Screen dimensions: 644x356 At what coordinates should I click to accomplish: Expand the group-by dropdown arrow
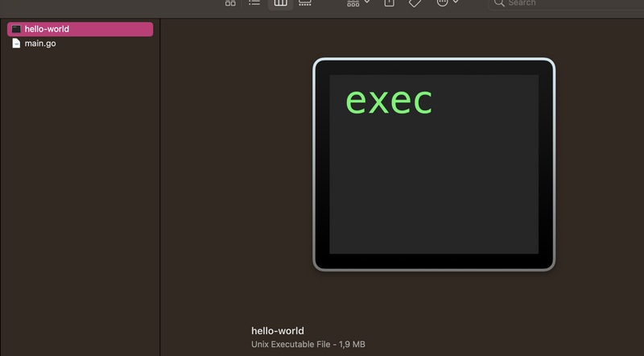(x=367, y=3)
